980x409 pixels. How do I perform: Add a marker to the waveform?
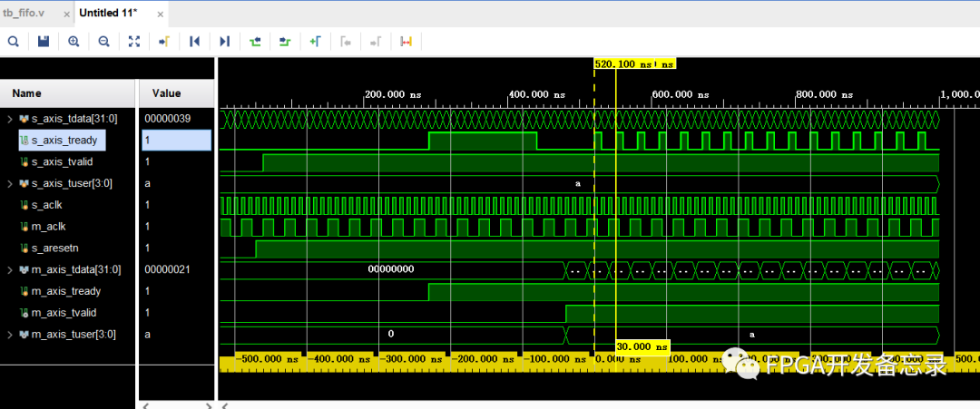315,42
